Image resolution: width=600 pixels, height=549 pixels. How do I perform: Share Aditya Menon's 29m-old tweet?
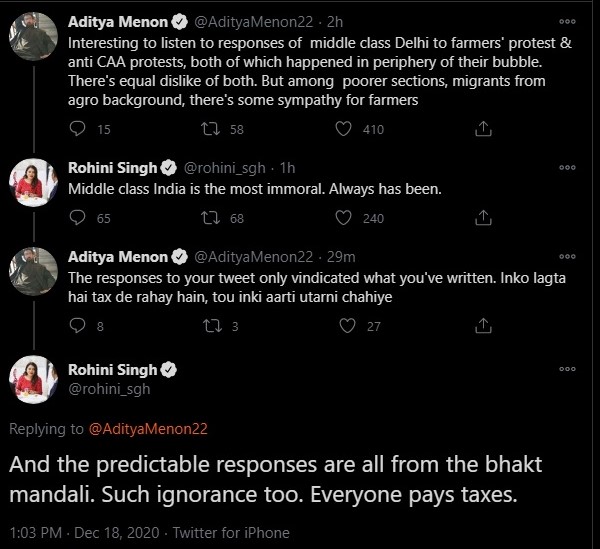coord(483,325)
